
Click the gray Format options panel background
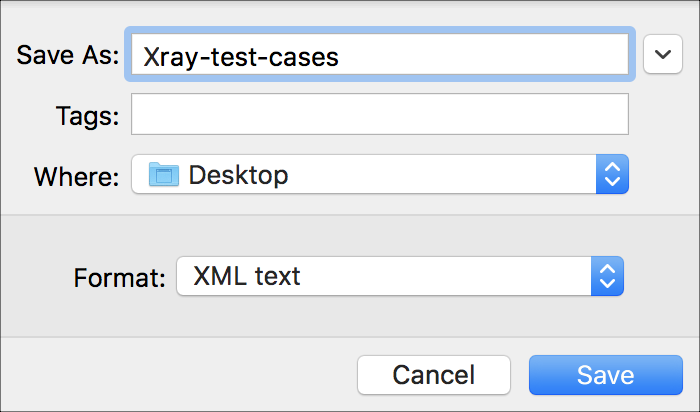coord(350,235)
